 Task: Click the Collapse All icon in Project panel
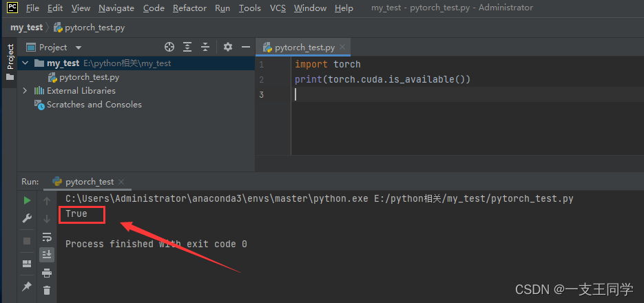205,47
